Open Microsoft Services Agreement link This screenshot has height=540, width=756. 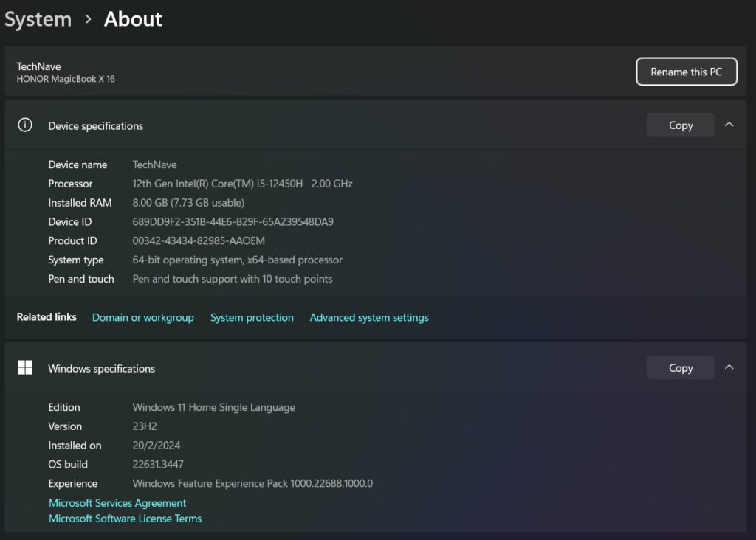click(x=117, y=503)
